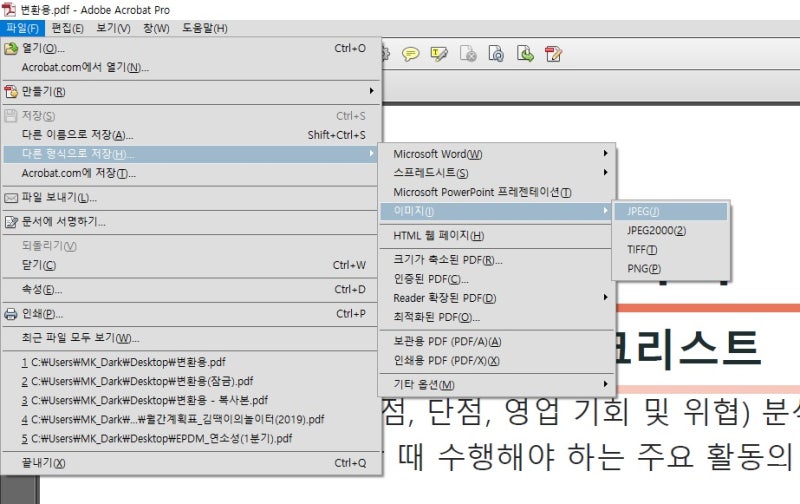Choose 끝내기(X) to quit Acrobat
This screenshot has width=800, height=504.
point(191,463)
